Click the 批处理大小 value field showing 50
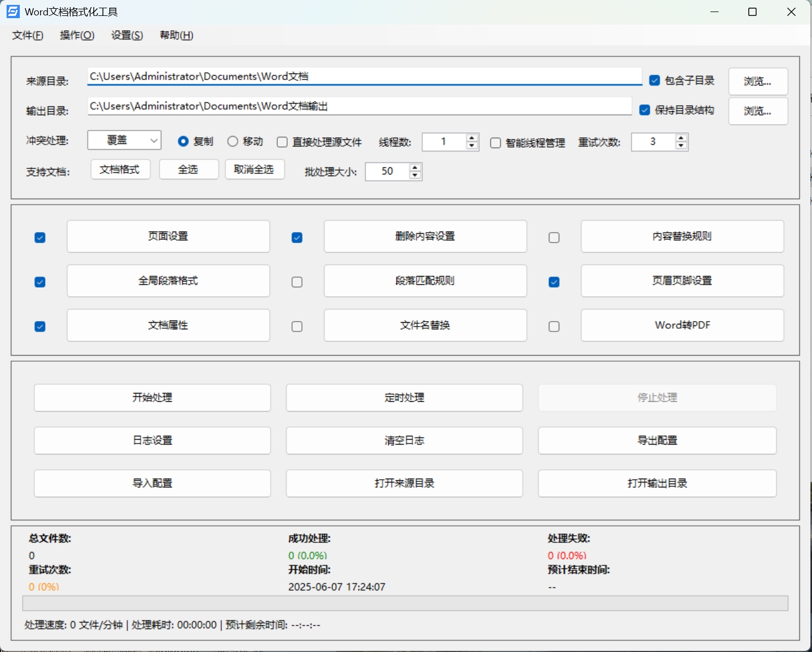Screen dimensions: 812x652 coord(388,171)
